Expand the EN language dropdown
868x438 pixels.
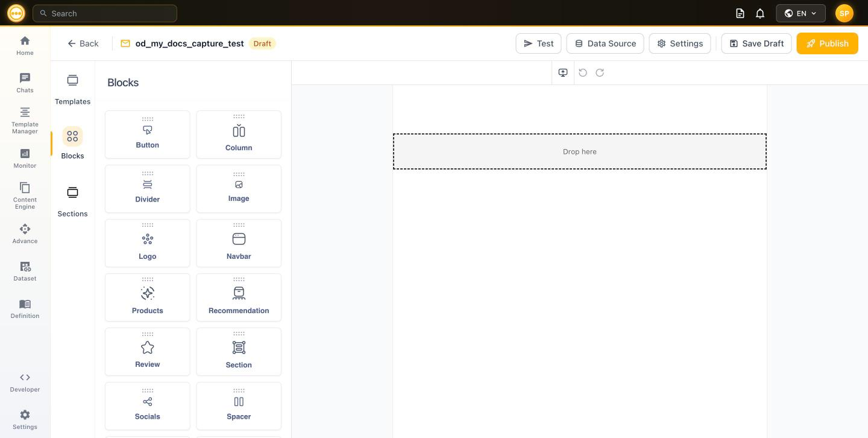pos(800,13)
